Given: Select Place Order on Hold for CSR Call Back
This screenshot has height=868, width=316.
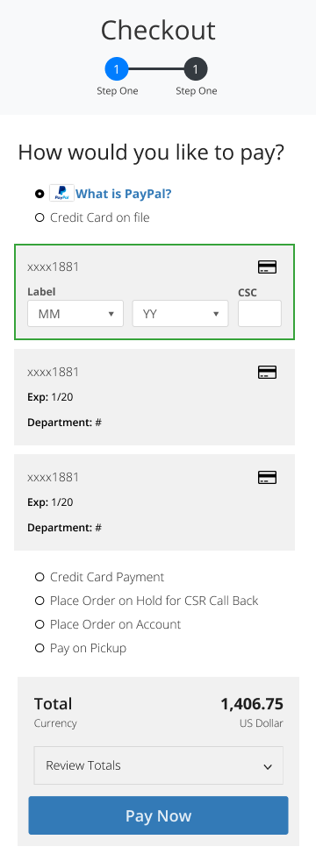Looking at the screenshot, I should (x=39, y=601).
